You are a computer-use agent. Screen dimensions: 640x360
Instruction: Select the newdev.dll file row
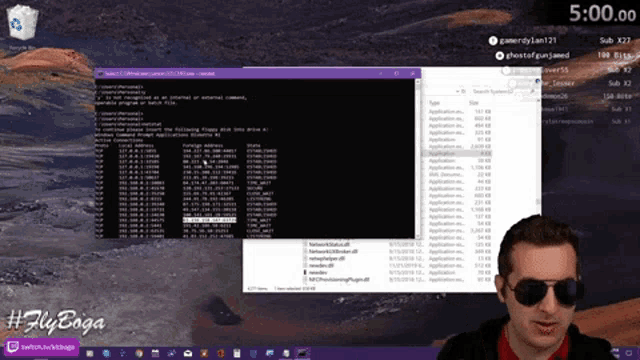point(398,265)
